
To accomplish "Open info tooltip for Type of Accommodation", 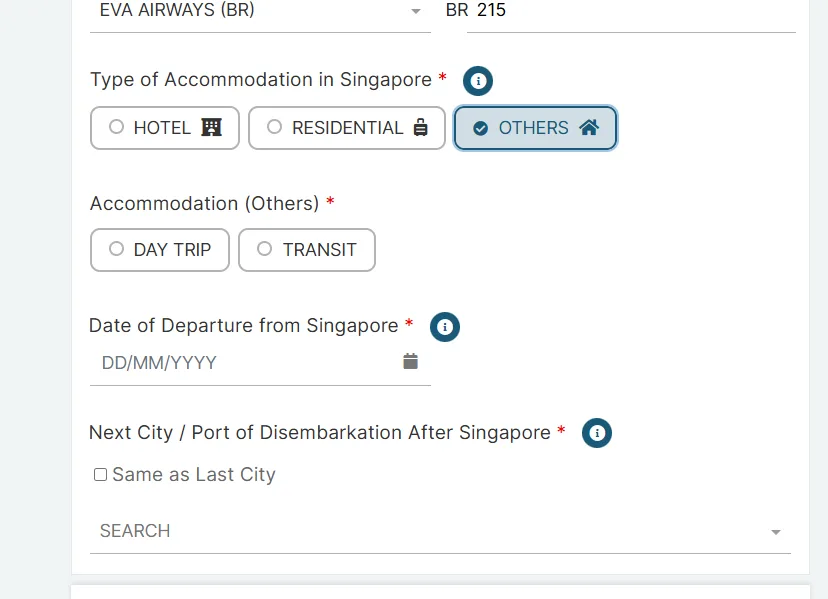I will 478,81.
